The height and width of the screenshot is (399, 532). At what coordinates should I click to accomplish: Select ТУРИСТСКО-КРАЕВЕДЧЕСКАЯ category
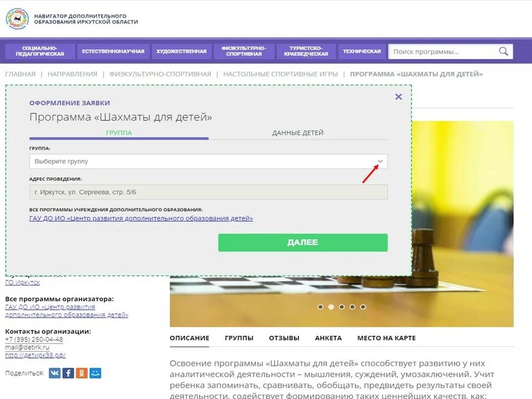(306, 51)
